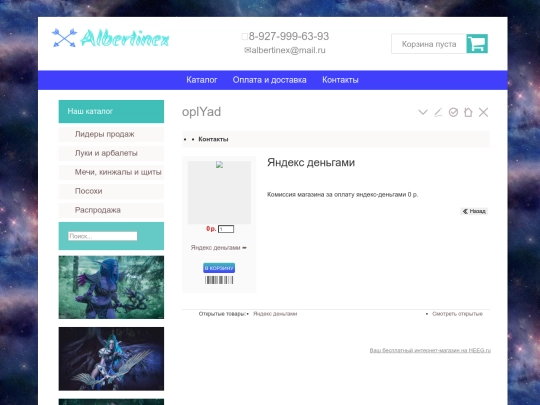Select Мечи, кинжалы и щиты category

pos(111,172)
